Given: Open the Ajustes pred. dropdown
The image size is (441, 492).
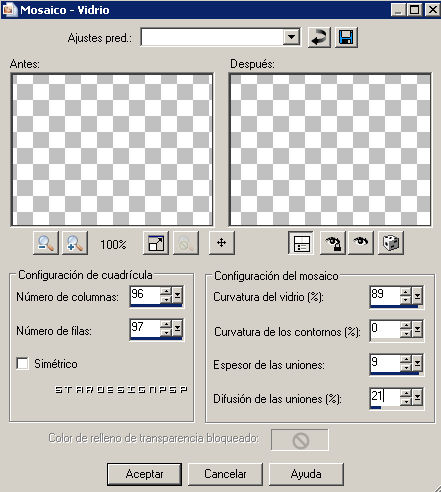Looking at the screenshot, I should point(291,37).
